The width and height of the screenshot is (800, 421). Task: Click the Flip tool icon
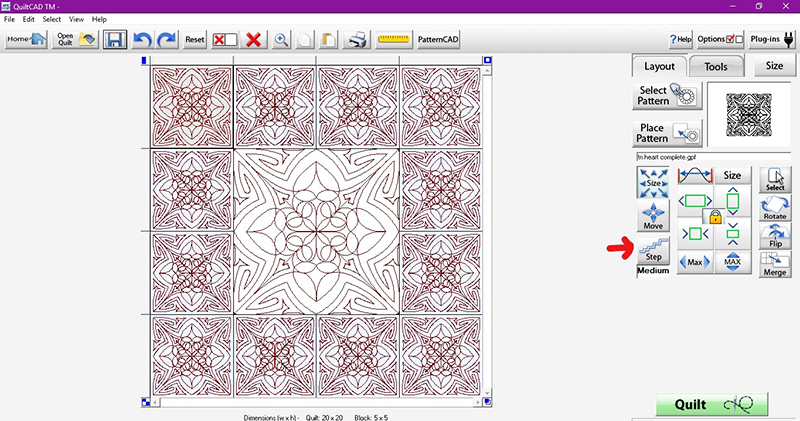774,236
